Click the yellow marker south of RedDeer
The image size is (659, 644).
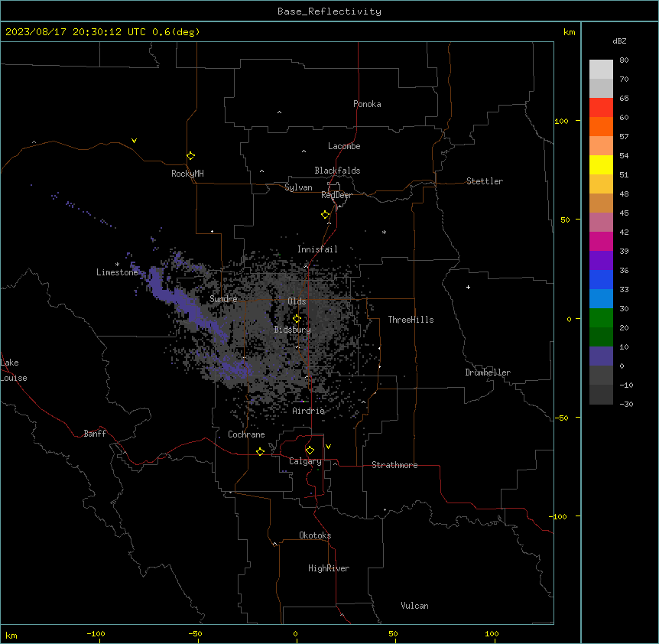[x=325, y=215]
